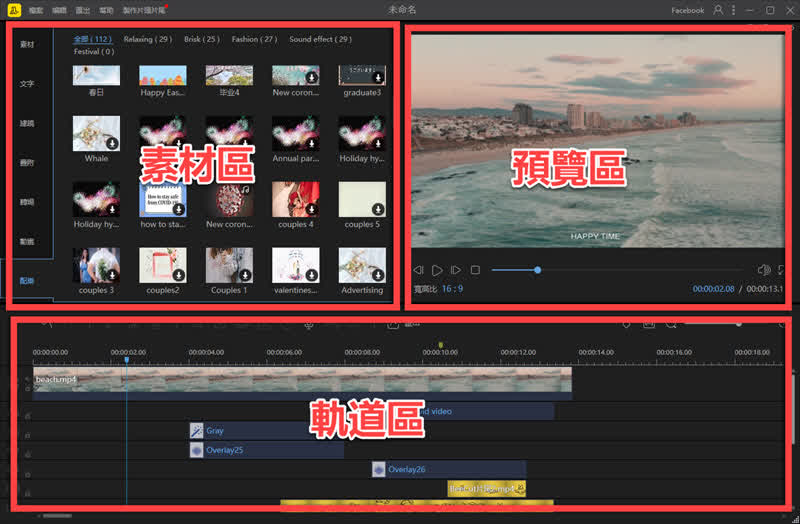800x524 pixels.
Task: Download the Advertising template
Action: click(378, 275)
